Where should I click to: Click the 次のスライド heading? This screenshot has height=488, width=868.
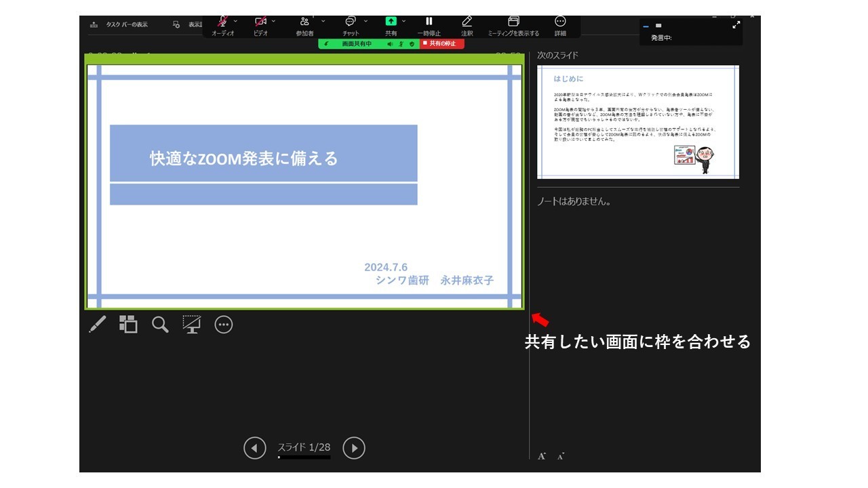557,55
